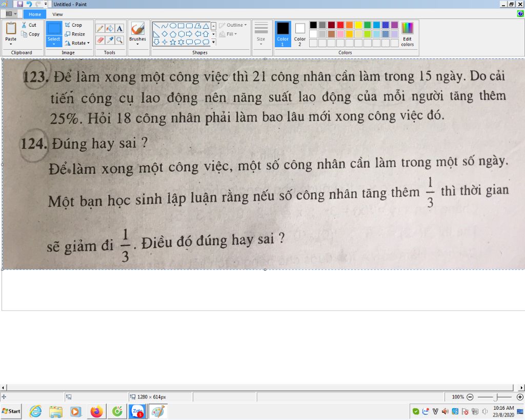Viewport: 525px width, 420px height.
Task: Select the Pencil tool
Action: coord(100,29)
